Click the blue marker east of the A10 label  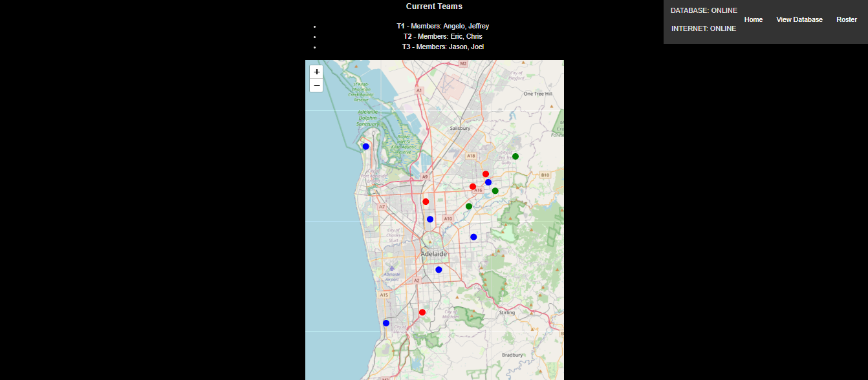point(473,236)
